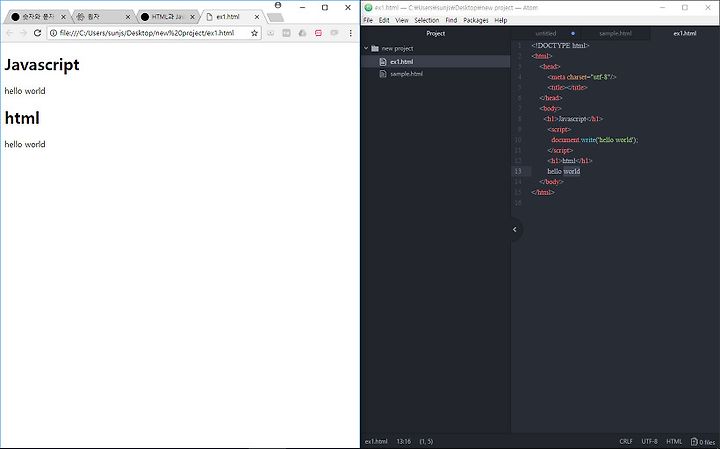The image size is (720, 449).
Task: Open the Packages menu in Atom
Action: pos(476,20)
